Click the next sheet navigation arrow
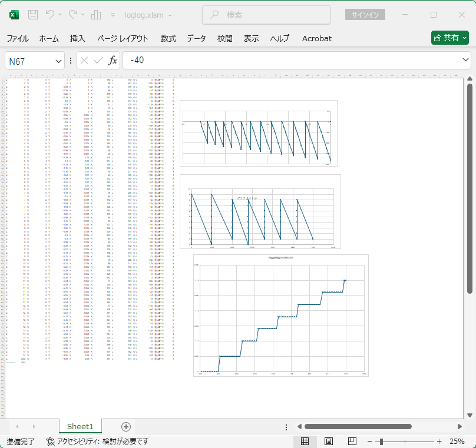This screenshot has height=448, width=476. click(x=34, y=426)
